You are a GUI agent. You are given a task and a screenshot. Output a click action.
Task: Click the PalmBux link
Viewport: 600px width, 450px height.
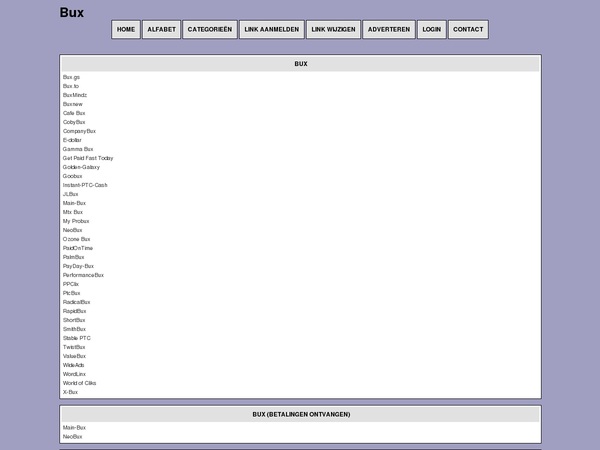click(73, 257)
